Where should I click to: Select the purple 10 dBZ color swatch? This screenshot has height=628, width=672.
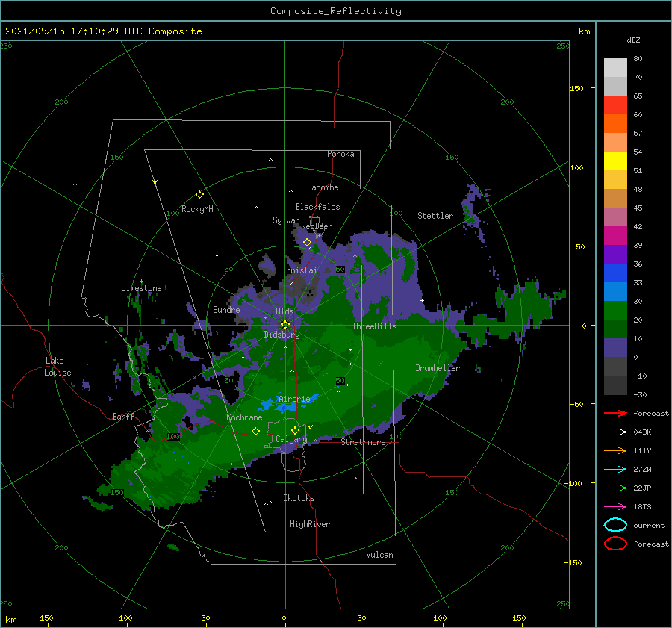[615, 348]
